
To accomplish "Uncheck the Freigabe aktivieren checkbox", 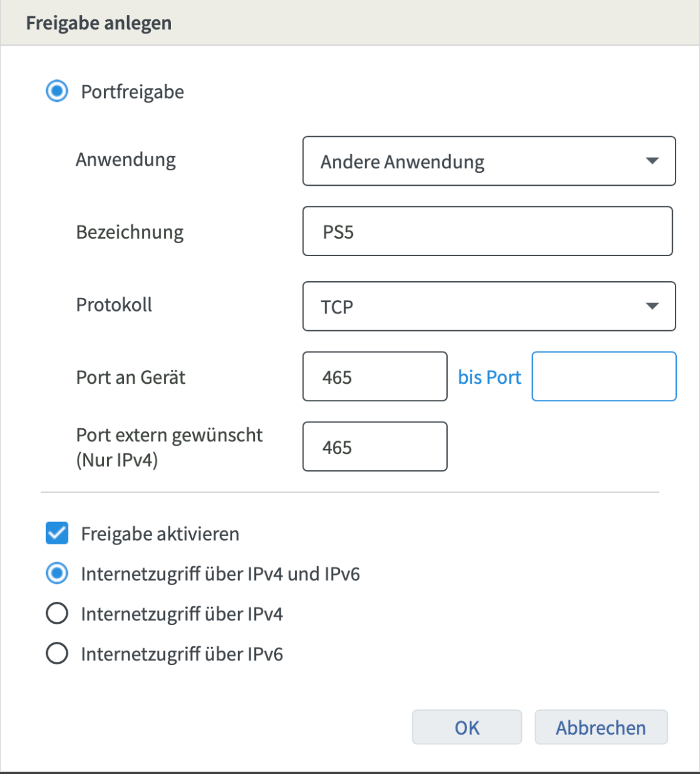I will pyautogui.click(x=57, y=534).
